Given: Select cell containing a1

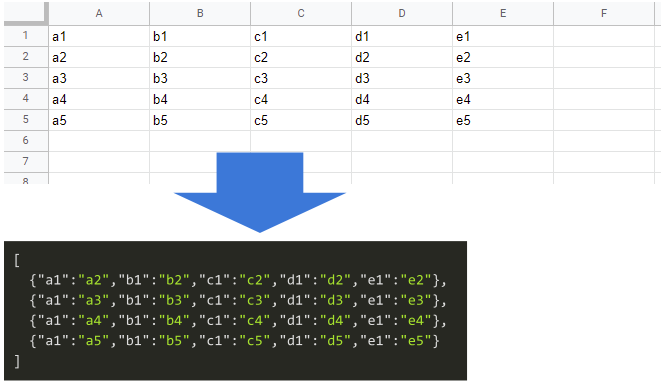Looking at the screenshot, I should (99, 36).
